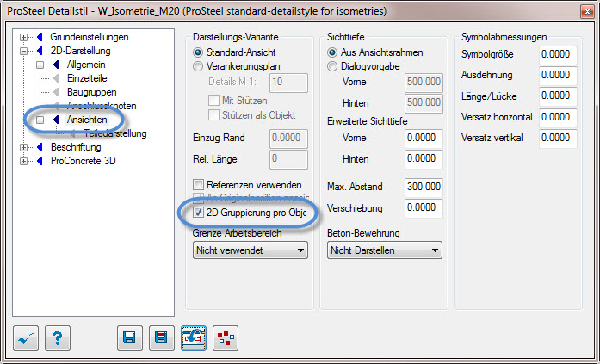Click the red squares diagram icon
The height and width of the screenshot is (364, 600).
click(x=226, y=338)
